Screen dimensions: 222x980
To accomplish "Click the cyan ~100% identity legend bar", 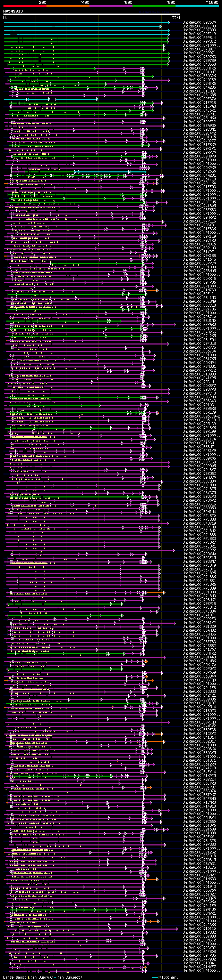I will [197, 7].
